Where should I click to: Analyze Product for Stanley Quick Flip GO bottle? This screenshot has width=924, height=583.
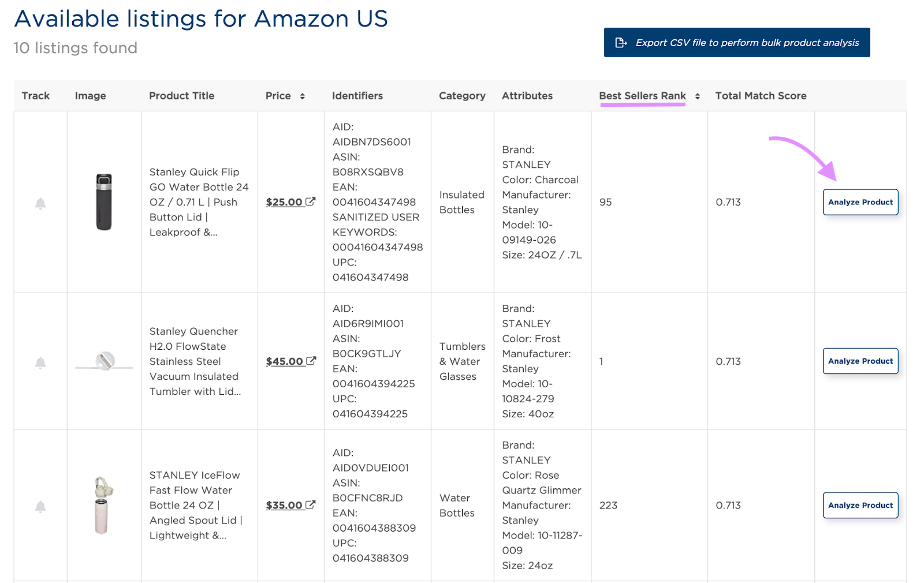(860, 202)
